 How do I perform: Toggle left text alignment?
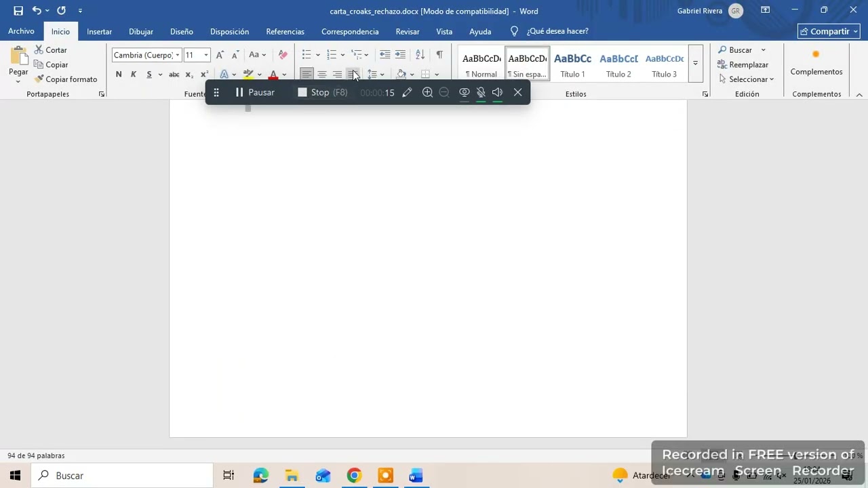[x=307, y=75]
